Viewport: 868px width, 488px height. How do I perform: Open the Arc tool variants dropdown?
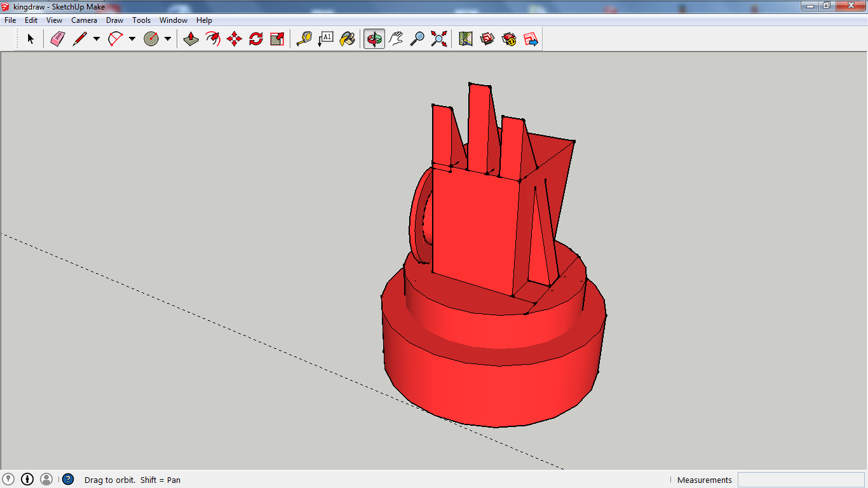[132, 39]
